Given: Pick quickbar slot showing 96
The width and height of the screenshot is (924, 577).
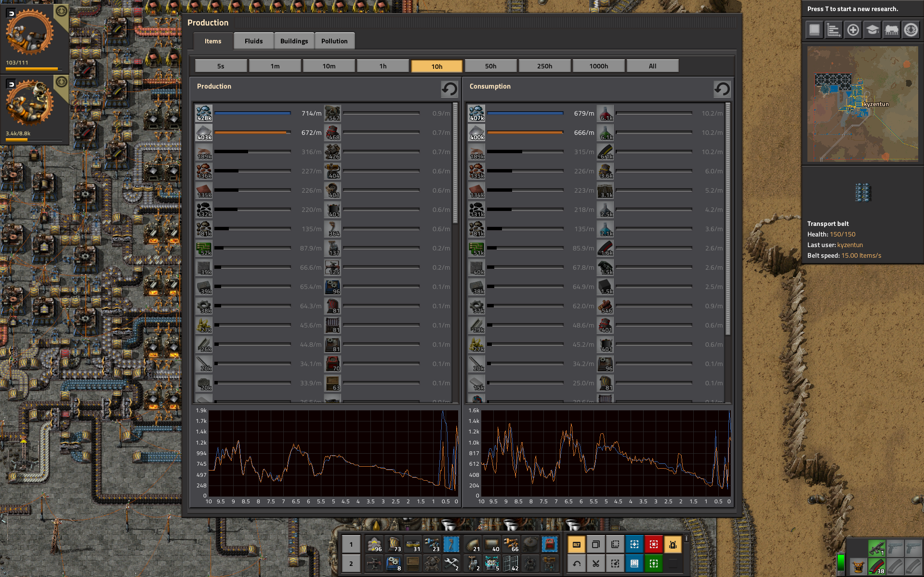Looking at the screenshot, I should click(374, 545).
